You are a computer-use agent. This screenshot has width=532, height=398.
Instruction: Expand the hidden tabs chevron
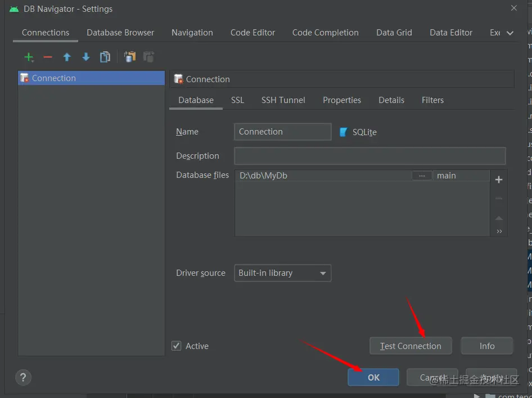pyautogui.click(x=510, y=33)
